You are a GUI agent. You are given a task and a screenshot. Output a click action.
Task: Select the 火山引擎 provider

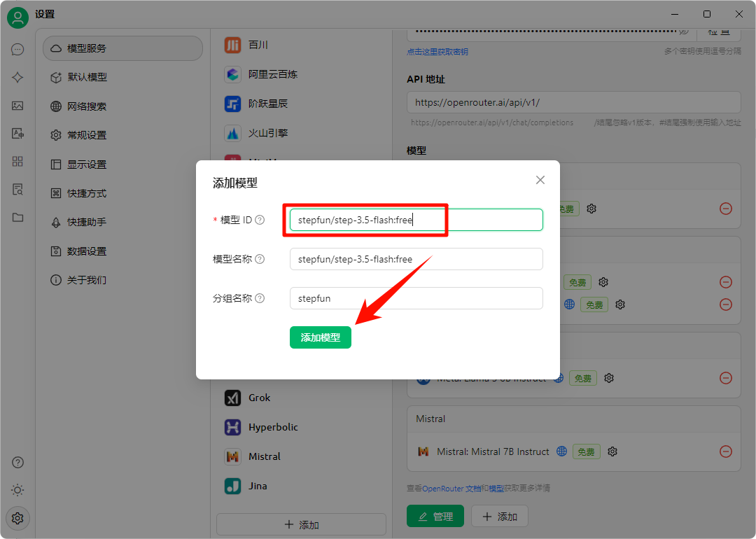[x=301, y=133]
